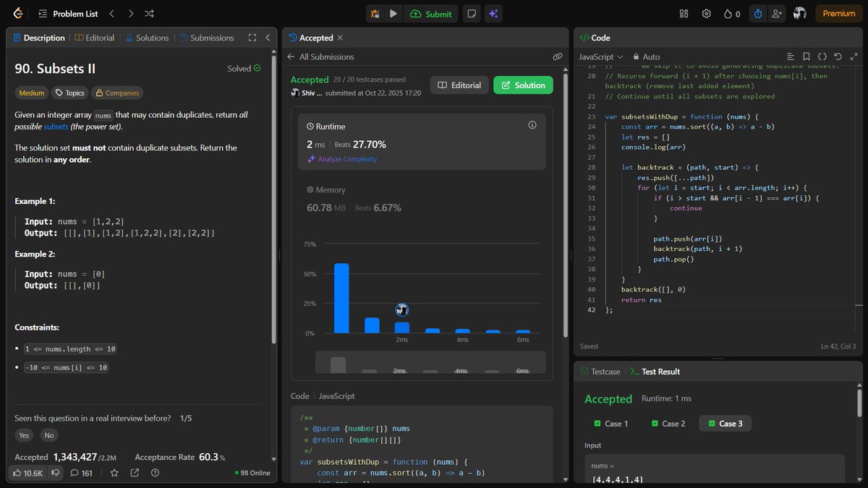Click the Submit button
The image size is (868, 488).
[x=431, y=13]
